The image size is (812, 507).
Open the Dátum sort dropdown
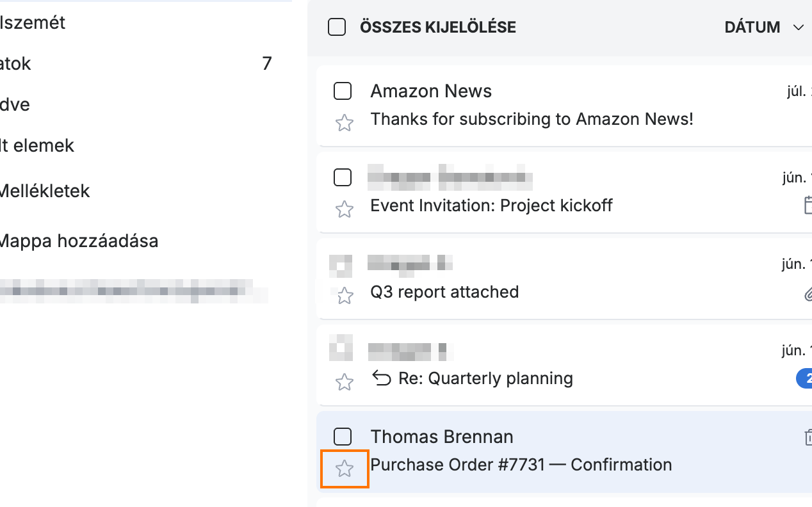(x=763, y=28)
